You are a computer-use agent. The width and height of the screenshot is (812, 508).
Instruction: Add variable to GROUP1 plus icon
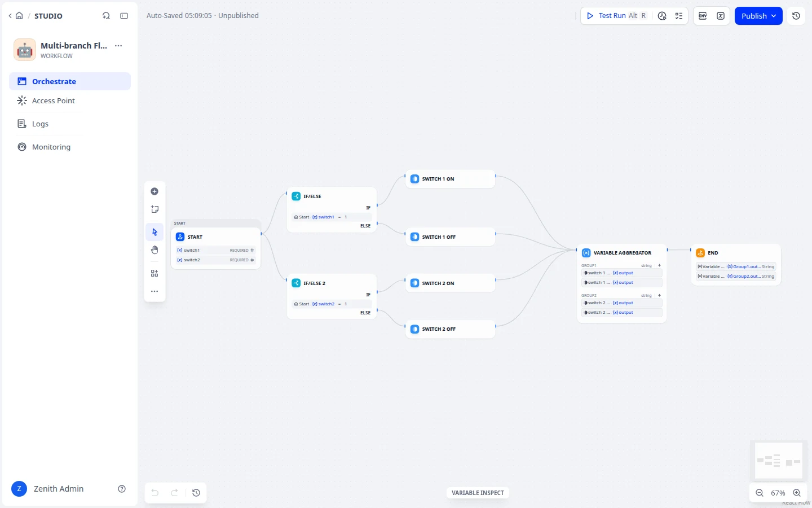click(x=659, y=265)
